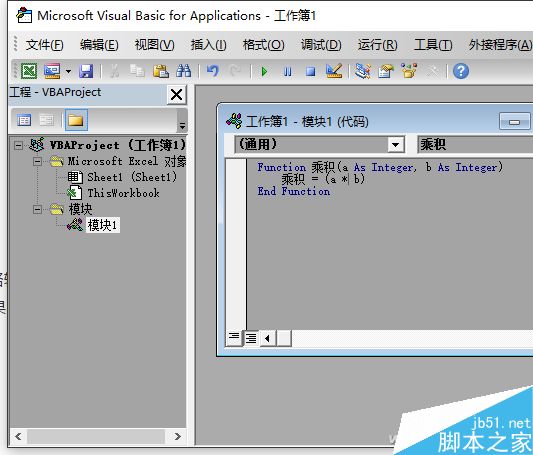The image size is (533, 455).
Task: Switch to Full Module View button
Action: [x=251, y=338]
